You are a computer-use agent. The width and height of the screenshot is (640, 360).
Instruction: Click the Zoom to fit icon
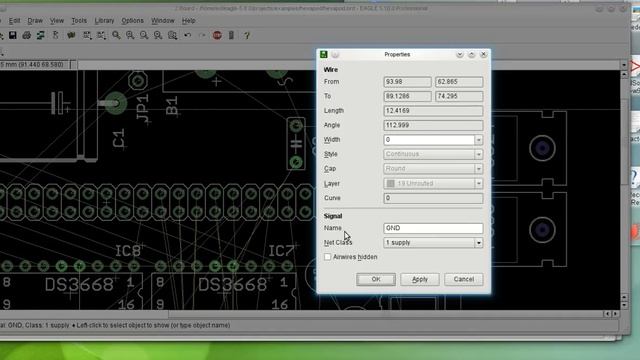tap(116, 36)
